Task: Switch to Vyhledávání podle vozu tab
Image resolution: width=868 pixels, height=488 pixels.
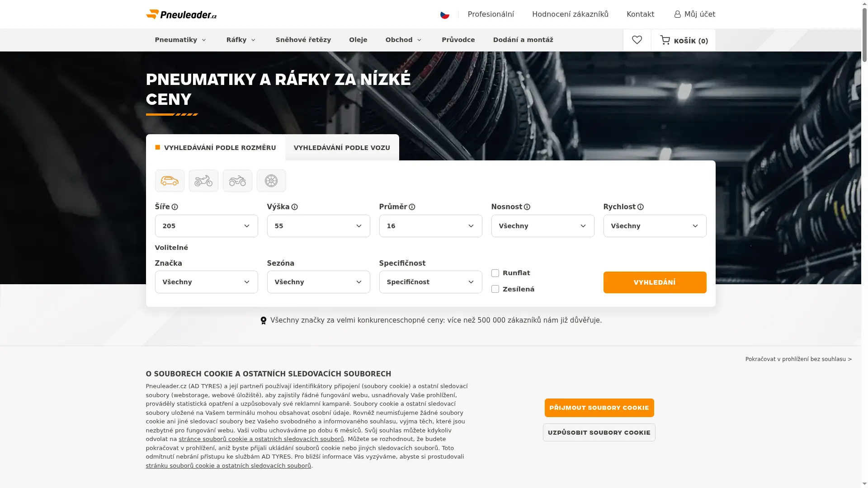Action: [x=342, y=148]
